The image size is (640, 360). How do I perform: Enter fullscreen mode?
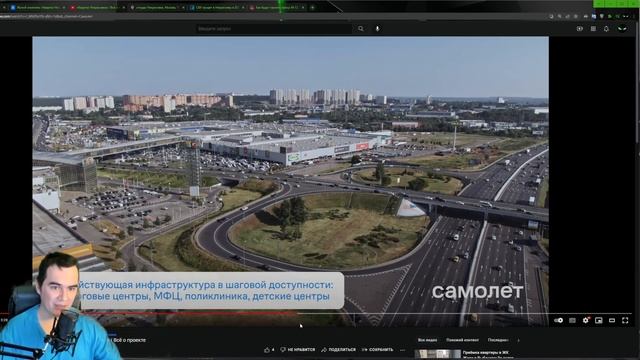coord(625,320)
